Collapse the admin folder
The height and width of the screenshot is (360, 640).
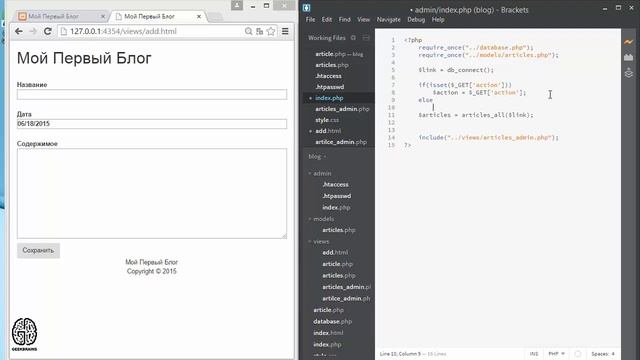309,173
